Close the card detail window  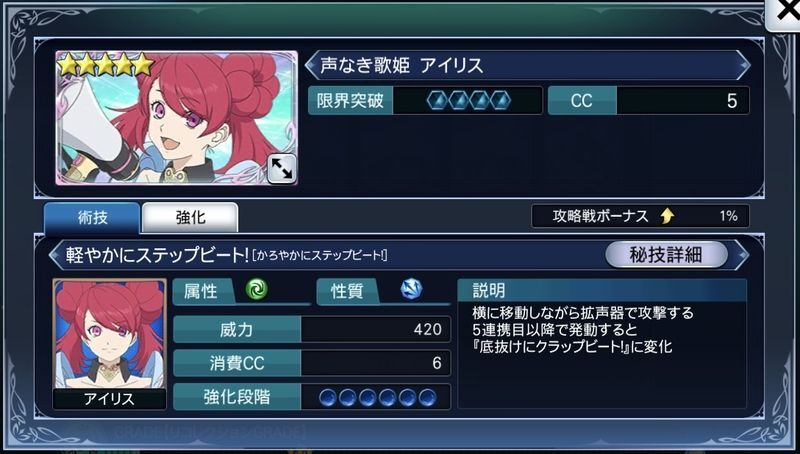[785, 13]
